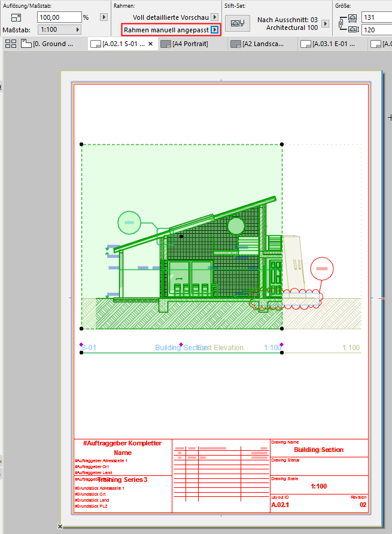Click the Voll detaillierte Vorschau label

[171, 17]
